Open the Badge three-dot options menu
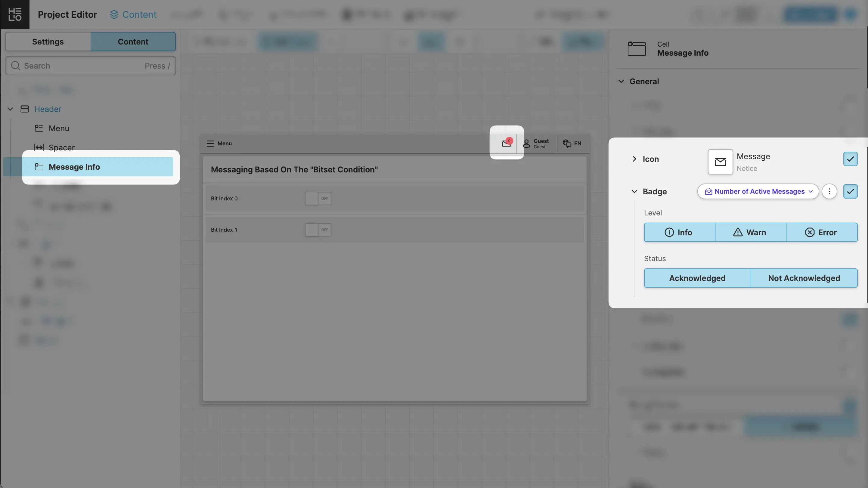Screen dimensions: 868x488 [x=829, y=191]
